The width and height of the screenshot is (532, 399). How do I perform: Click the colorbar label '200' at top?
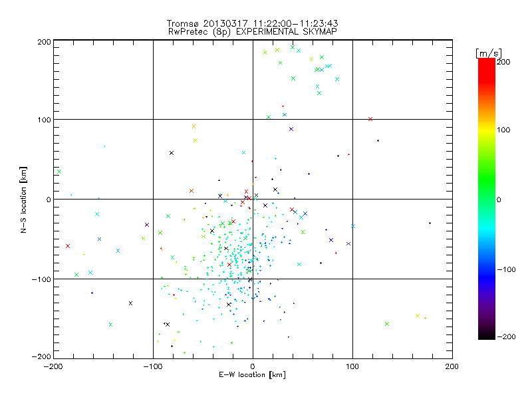(x=503, y=62)
